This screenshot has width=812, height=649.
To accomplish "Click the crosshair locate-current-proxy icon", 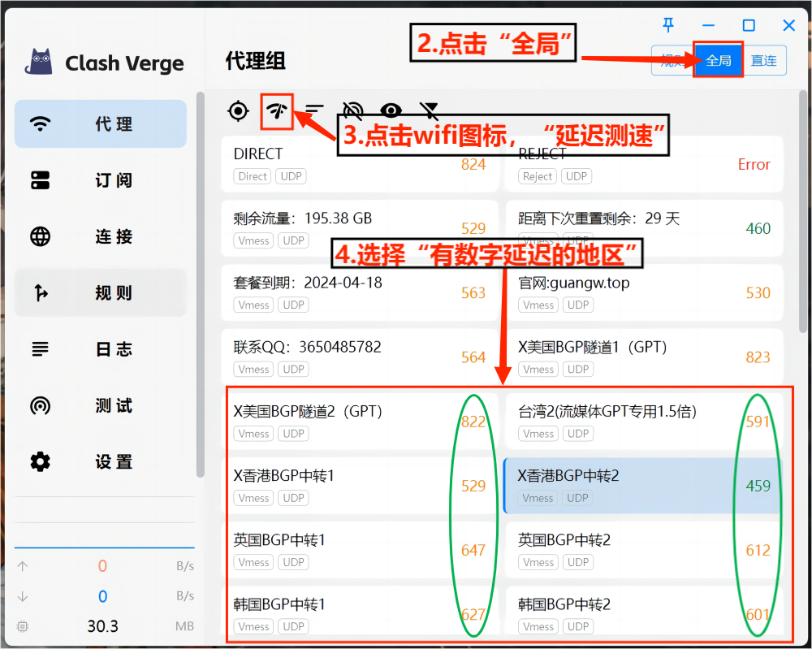I will tap(238, 111).
